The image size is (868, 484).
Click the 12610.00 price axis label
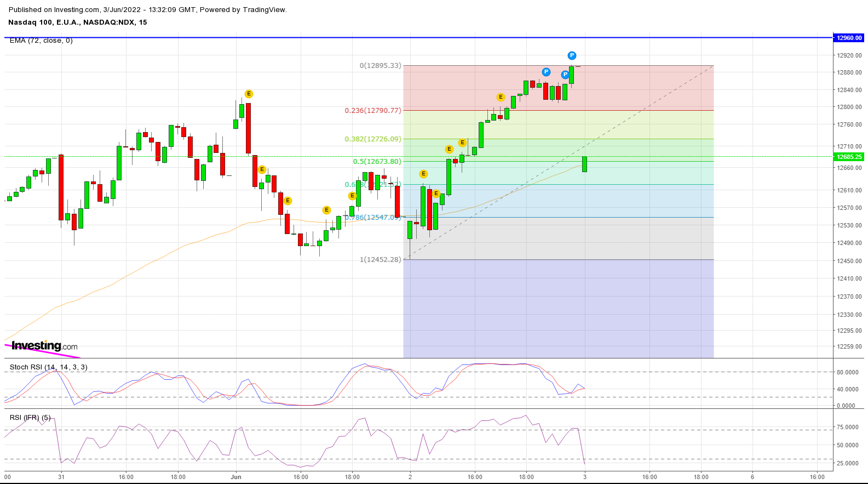point(849,190)
